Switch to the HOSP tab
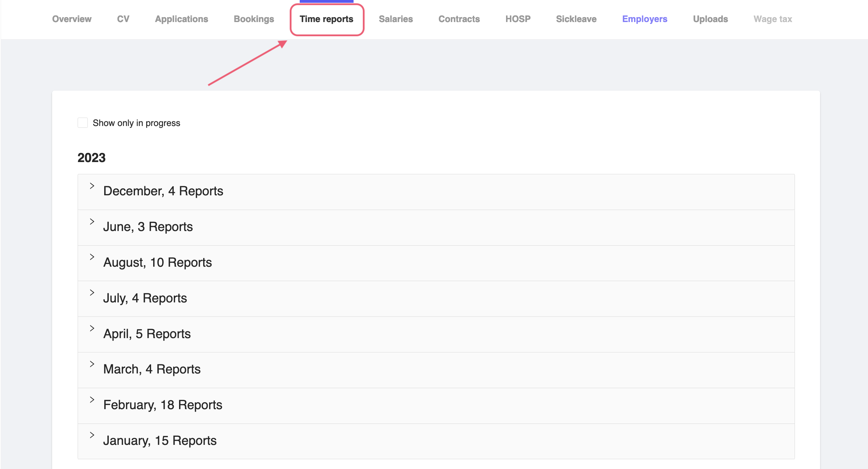The width and height of the screenshot is (868, 469). coord(518,19)
